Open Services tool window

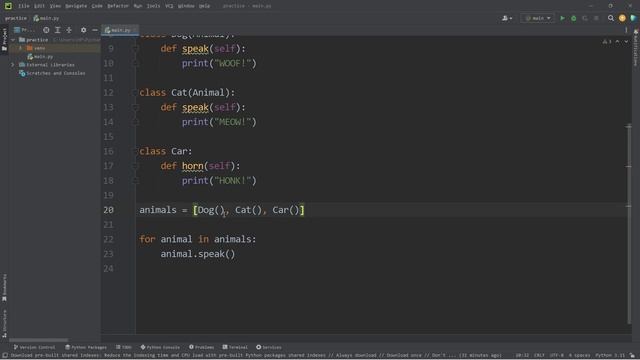pos(269,347)
